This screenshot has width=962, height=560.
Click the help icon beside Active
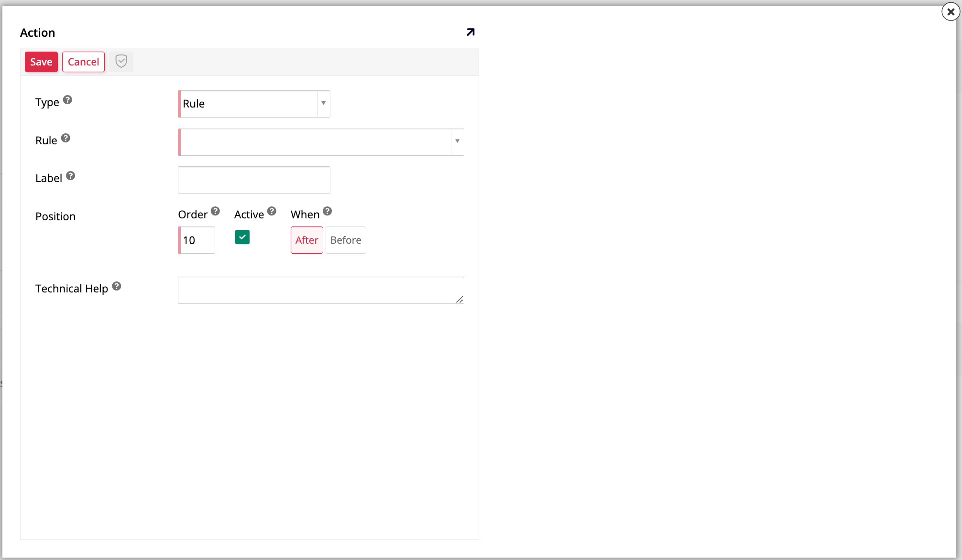[x=272, y=210]
